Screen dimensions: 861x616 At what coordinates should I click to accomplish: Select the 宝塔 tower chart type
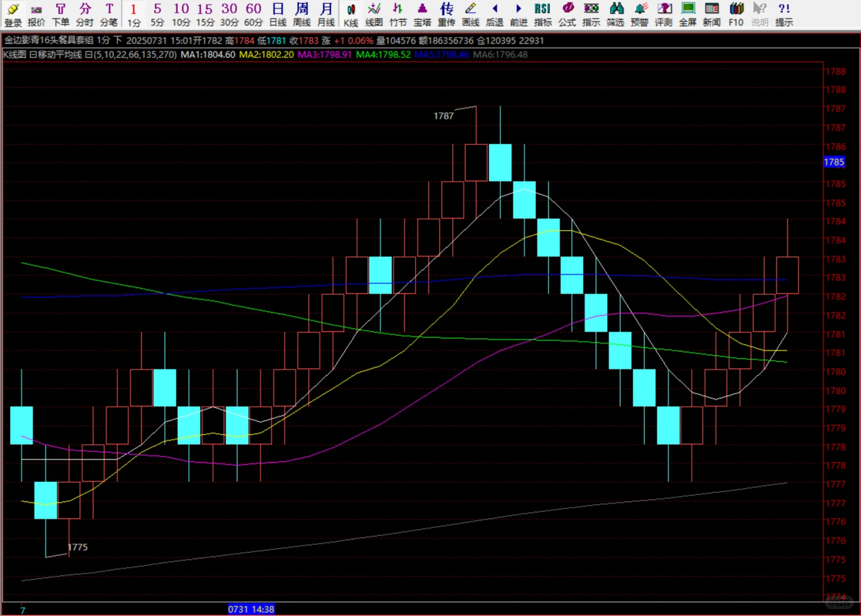click(x=423, y=15)
